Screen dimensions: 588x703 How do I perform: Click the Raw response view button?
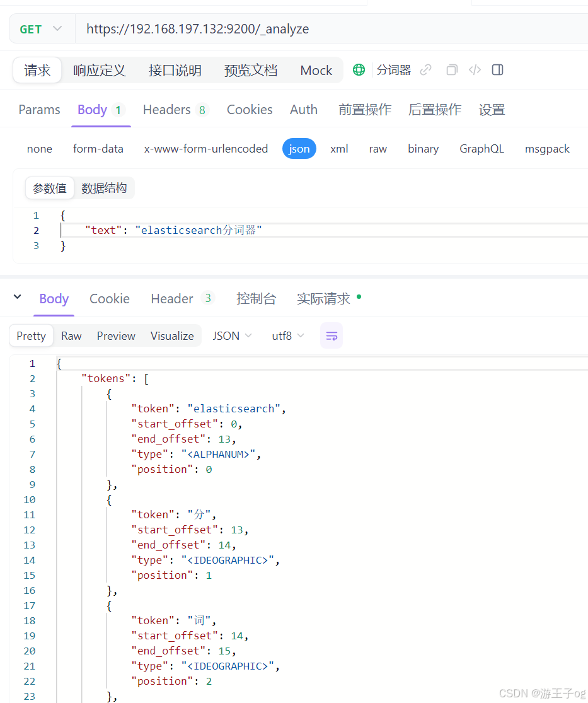[71, 335]
